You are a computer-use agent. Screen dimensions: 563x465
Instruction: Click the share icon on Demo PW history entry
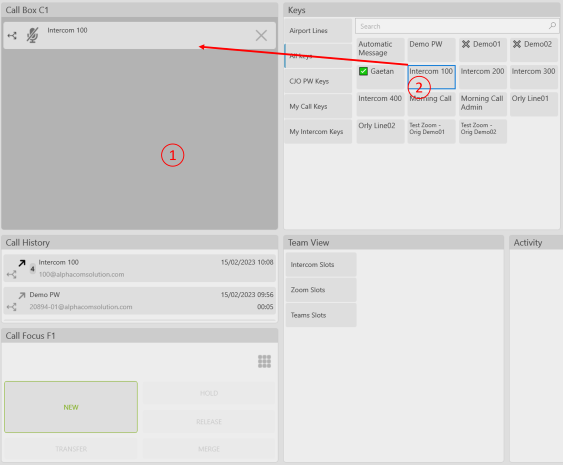tap(11, 307)
